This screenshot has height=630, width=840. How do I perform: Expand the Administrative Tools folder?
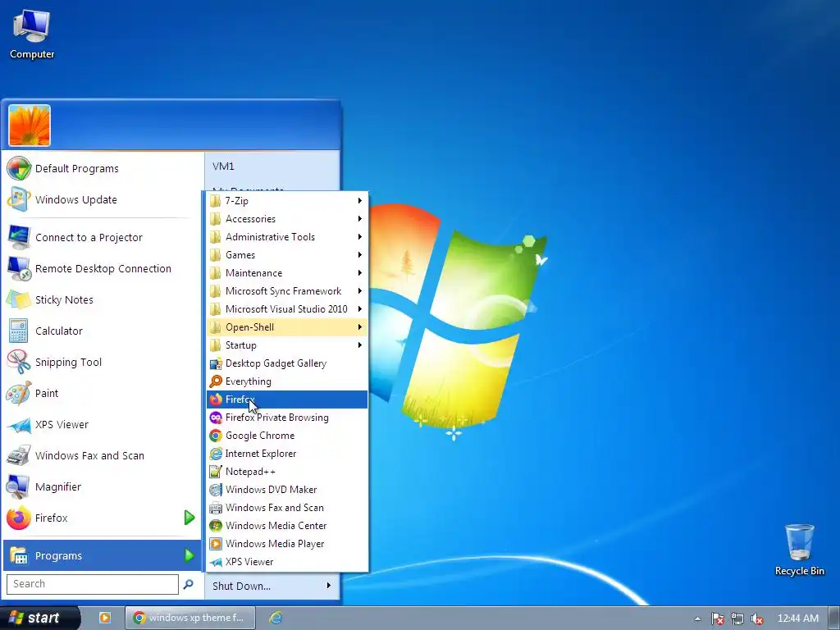pyautogui.click(x=287, y=237)
